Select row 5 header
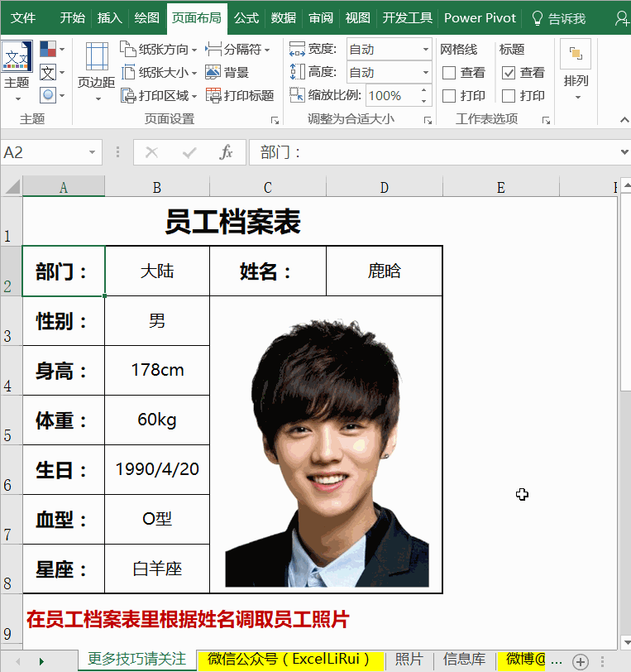This screenshot has height=672, width=631. click(11, 420)
